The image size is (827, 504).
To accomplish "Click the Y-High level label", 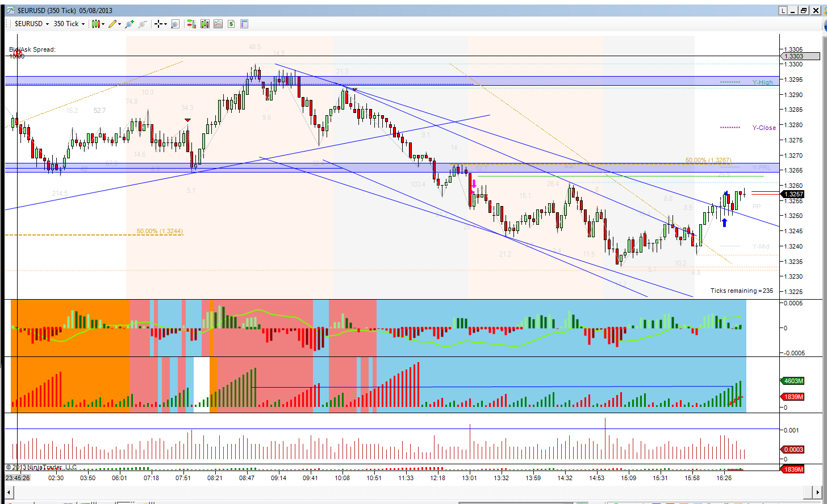I will pyautogui.click(x=762, y=82).
